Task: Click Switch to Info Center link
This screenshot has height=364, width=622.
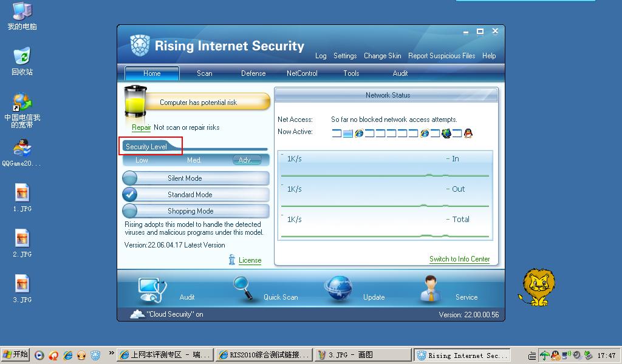Action: pyautogui.click(x=459, y=259)
